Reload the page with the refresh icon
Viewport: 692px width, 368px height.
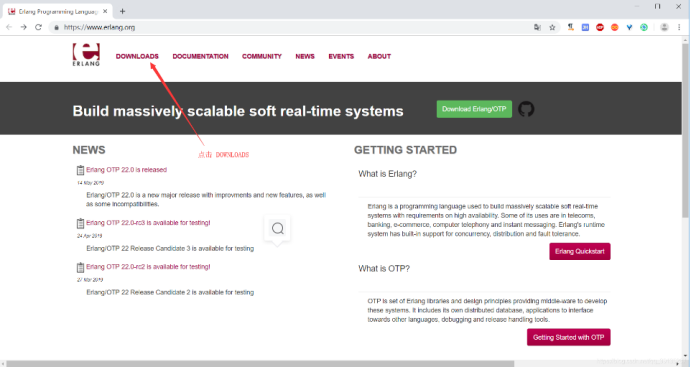pyautogui.click(x=38, y=27)
